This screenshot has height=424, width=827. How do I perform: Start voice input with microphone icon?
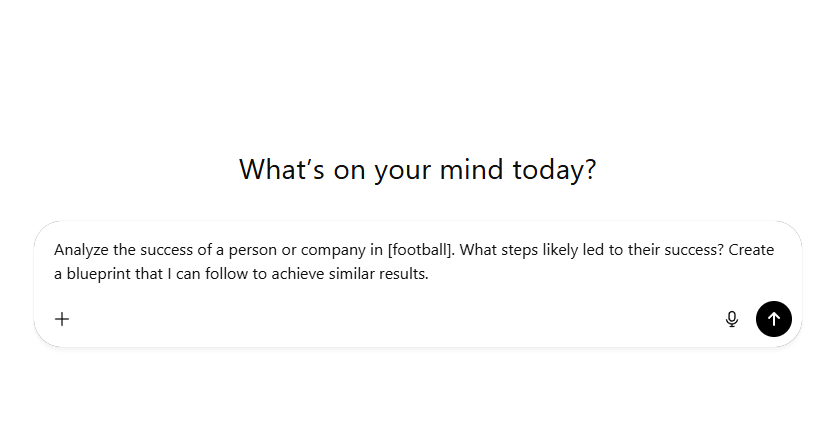pyautogui.click(x=732, y=319)
